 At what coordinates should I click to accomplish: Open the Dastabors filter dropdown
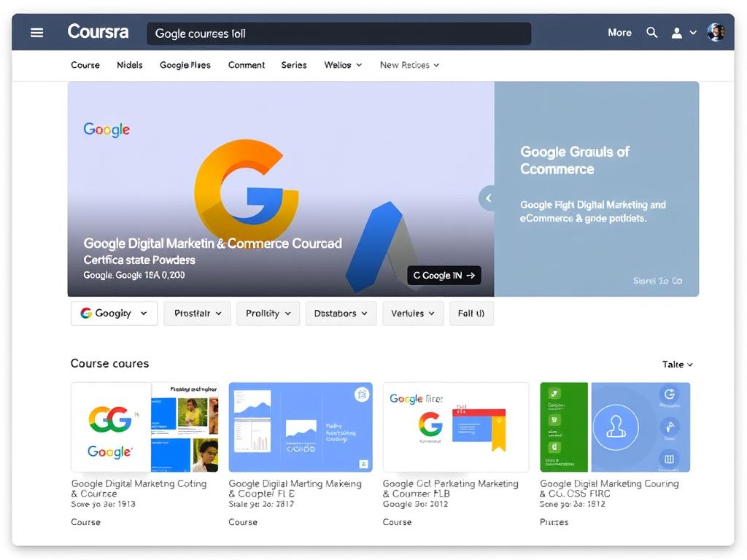[x=341, y=314]
